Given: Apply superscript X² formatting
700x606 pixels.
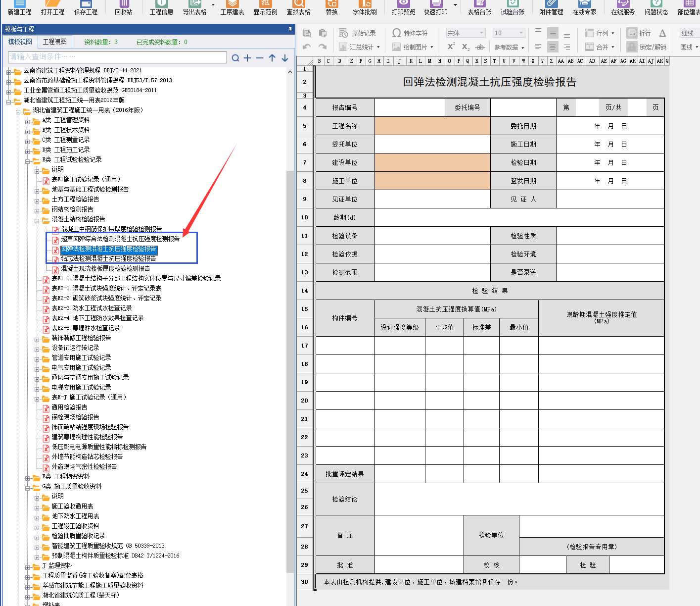Looking at the screenshot, I should tap(451, 47).
